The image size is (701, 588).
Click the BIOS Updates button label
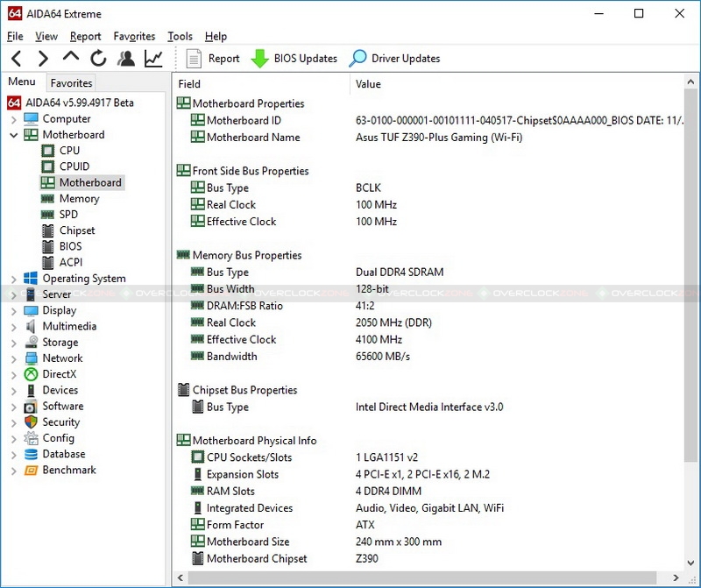305,59
